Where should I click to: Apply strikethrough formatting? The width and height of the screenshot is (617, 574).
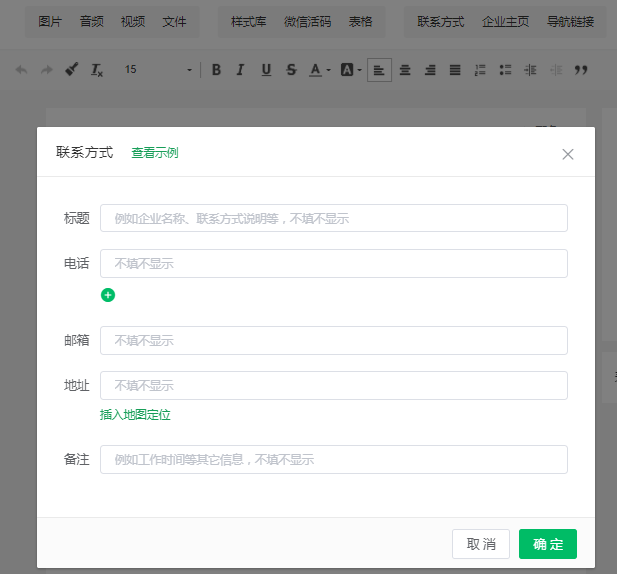click(291, 70)
